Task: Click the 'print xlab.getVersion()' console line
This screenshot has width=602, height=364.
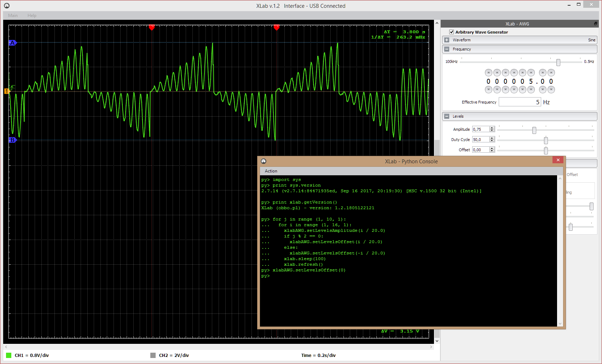Action: click(x=305, y=202)
